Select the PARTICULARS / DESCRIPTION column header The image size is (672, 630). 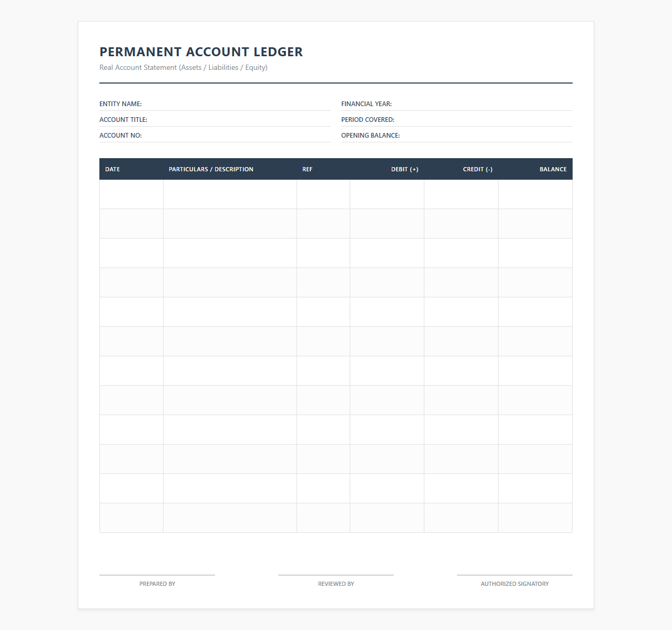point(230,169)
